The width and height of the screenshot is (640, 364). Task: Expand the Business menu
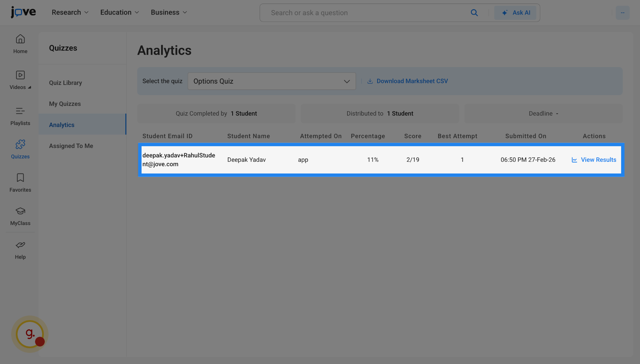(x=169, y=12)
